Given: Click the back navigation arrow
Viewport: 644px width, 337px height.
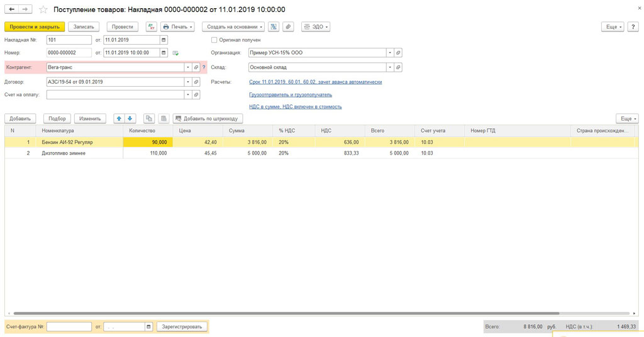Looking at the screenshot, I should coord(11,9).
